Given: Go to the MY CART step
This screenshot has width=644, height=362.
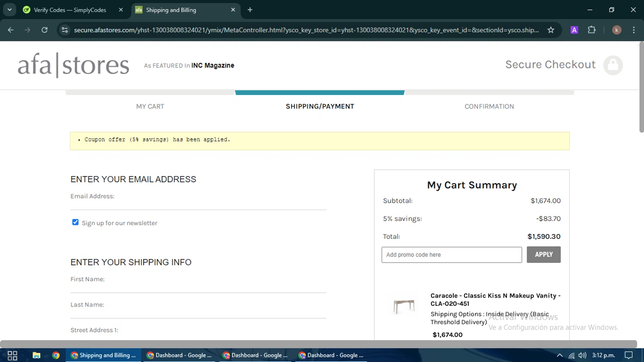Looking at the screenshot, I should click(150, 106).
